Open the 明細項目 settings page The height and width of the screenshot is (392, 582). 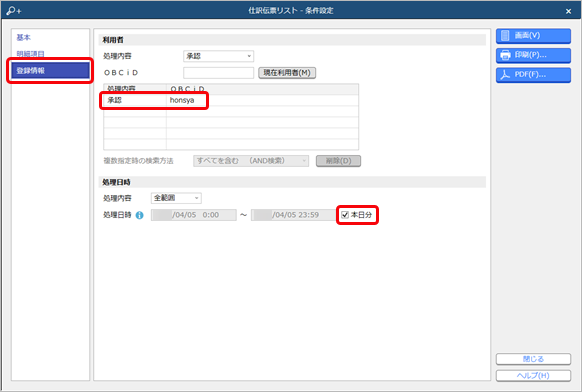pos(30,54)
